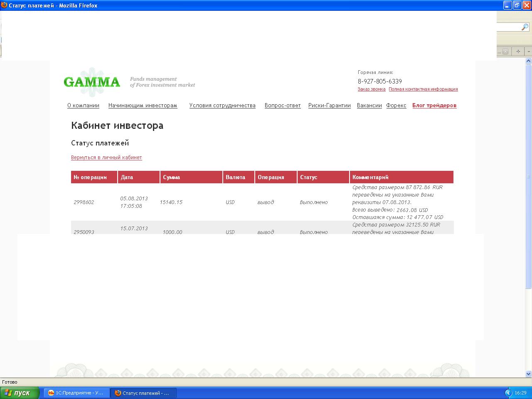Minimize the Firefox window
Image resolution: width=532 pixels, height=399 pixels.
(507, 5)
